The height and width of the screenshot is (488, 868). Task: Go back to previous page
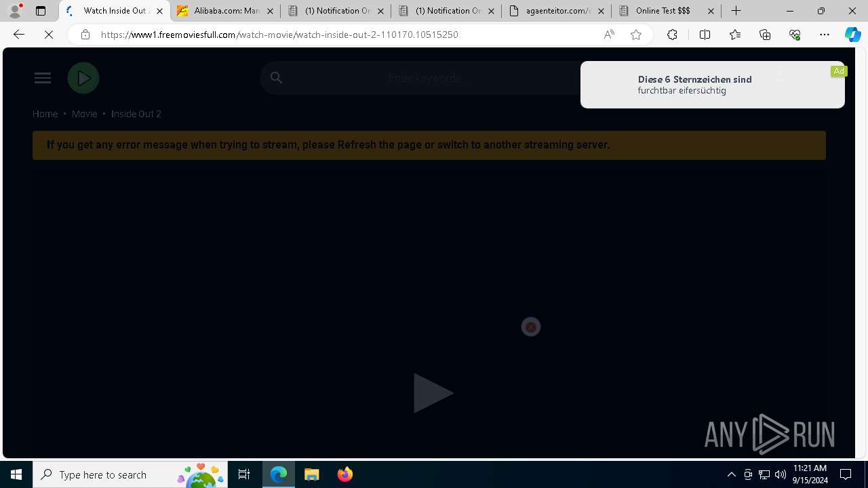click(x=19, y=35)
